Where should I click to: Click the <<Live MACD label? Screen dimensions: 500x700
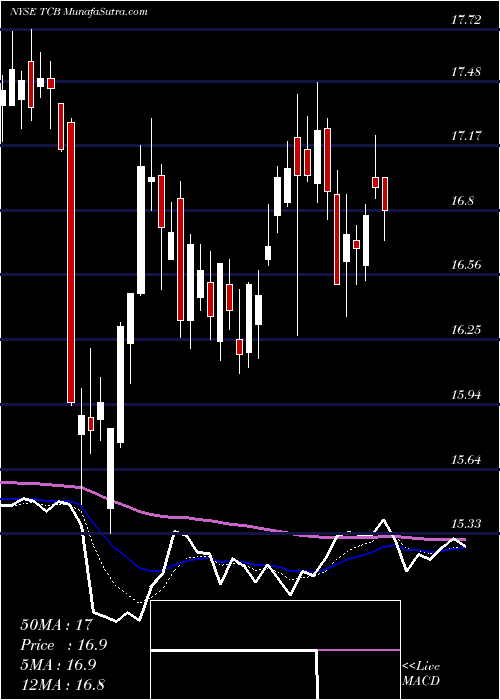tap(421, 674)
